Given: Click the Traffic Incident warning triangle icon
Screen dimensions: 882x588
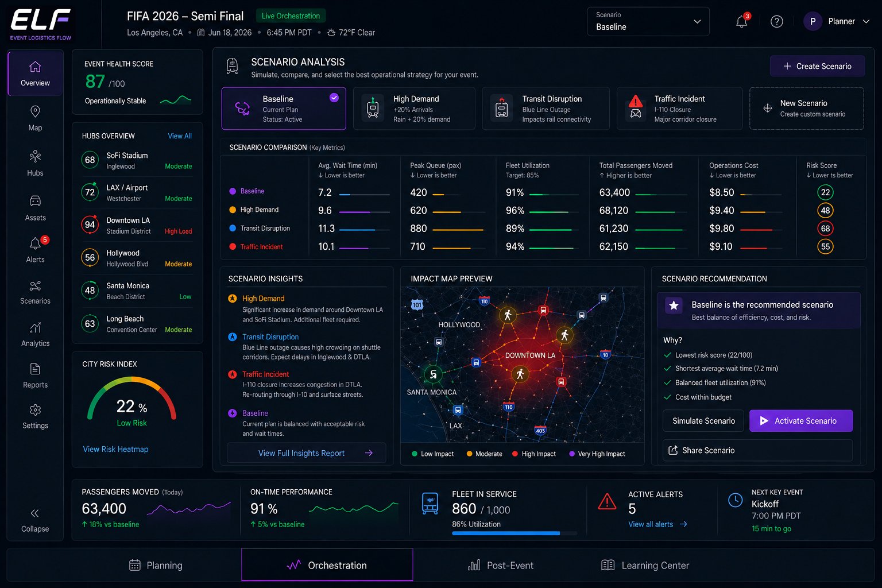Looking at the screenshot, I should pyautogui.click(x=635, y=102).
